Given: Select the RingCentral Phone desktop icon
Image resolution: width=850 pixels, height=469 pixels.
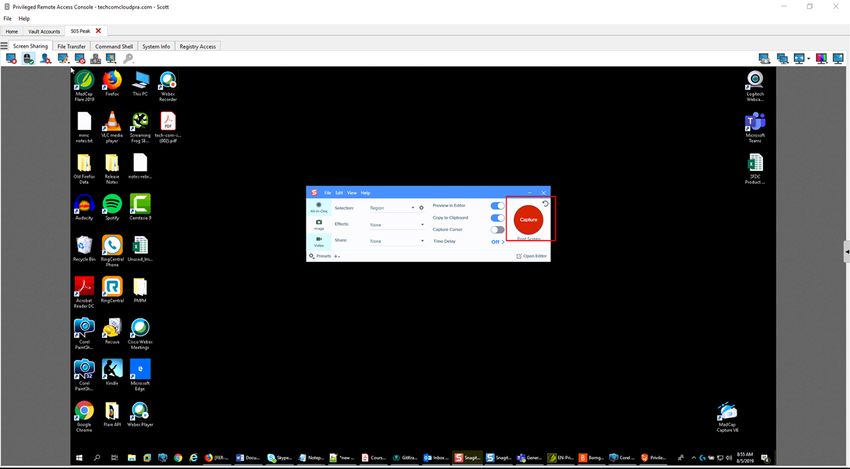Looking at the screenshot, I should [x=112, y=251].
